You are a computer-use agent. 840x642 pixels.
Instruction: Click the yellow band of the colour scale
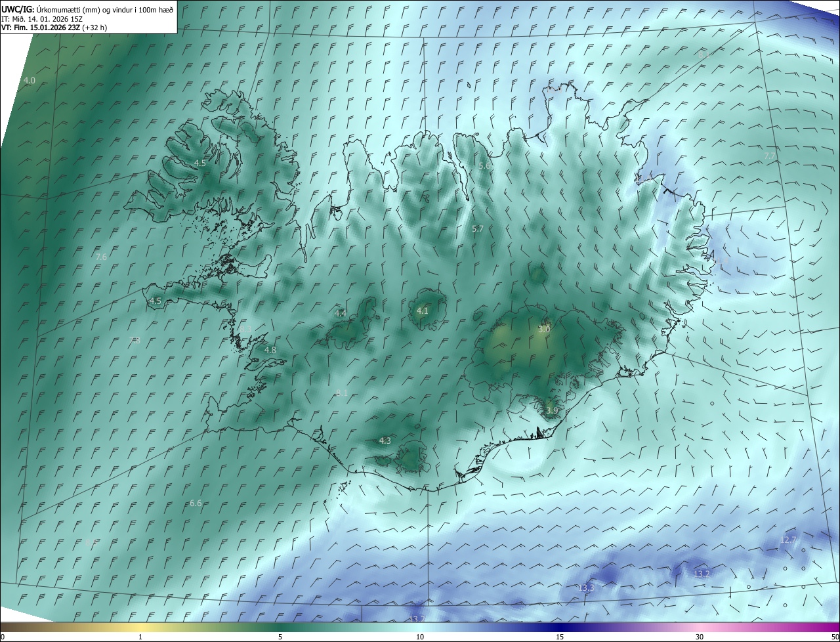click(141, 628)
